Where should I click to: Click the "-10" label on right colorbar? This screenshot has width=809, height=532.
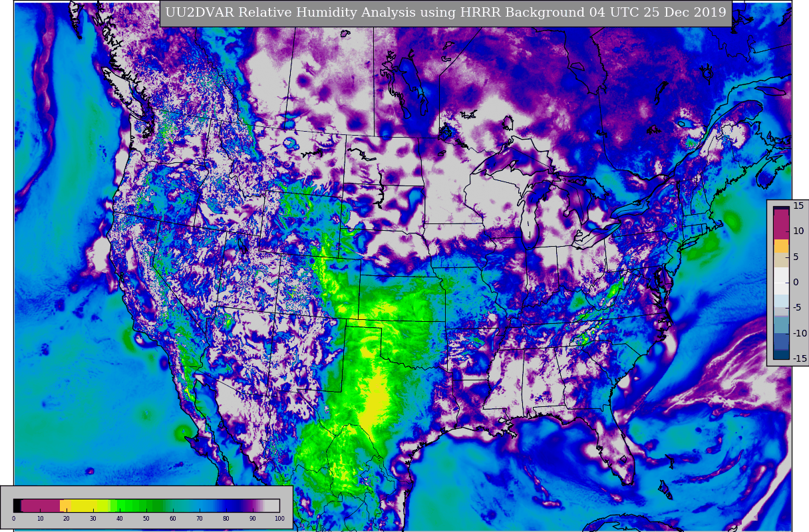click(x=800, y=333)
